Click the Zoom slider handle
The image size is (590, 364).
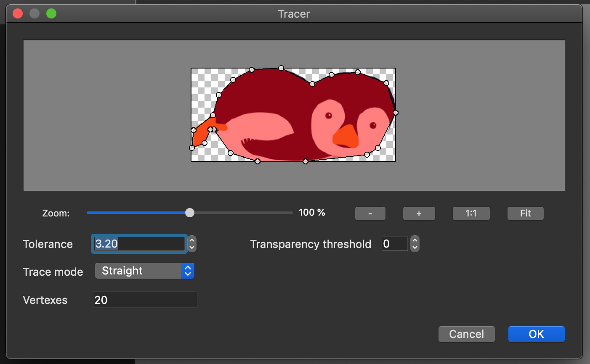pos(190,213)
